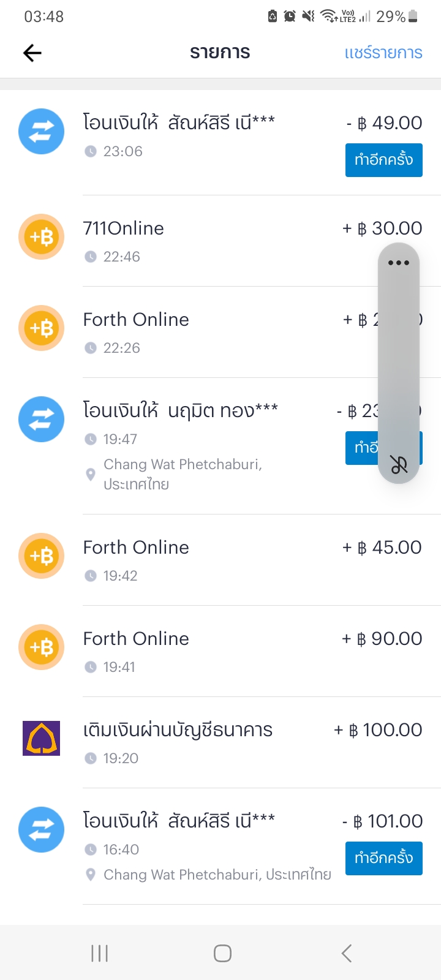Image resolution: width=441 pixels, height=980 pixels.
Task: Tap ทำอีกครั้ง button for 49.00 transfer
Action: (x=384, y=160)
